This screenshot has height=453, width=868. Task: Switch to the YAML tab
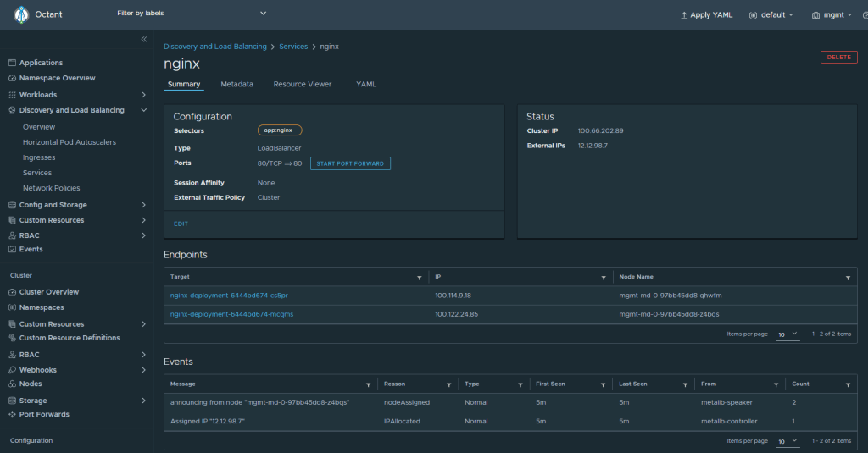pyautogui.click(x=365, y=85)
